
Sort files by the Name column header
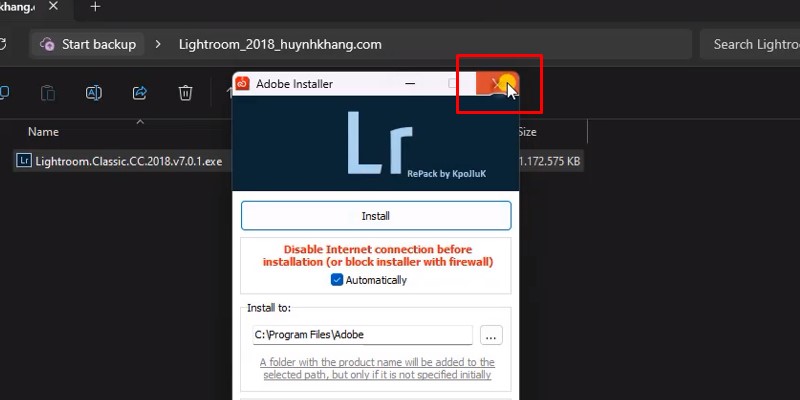[43, 131]
